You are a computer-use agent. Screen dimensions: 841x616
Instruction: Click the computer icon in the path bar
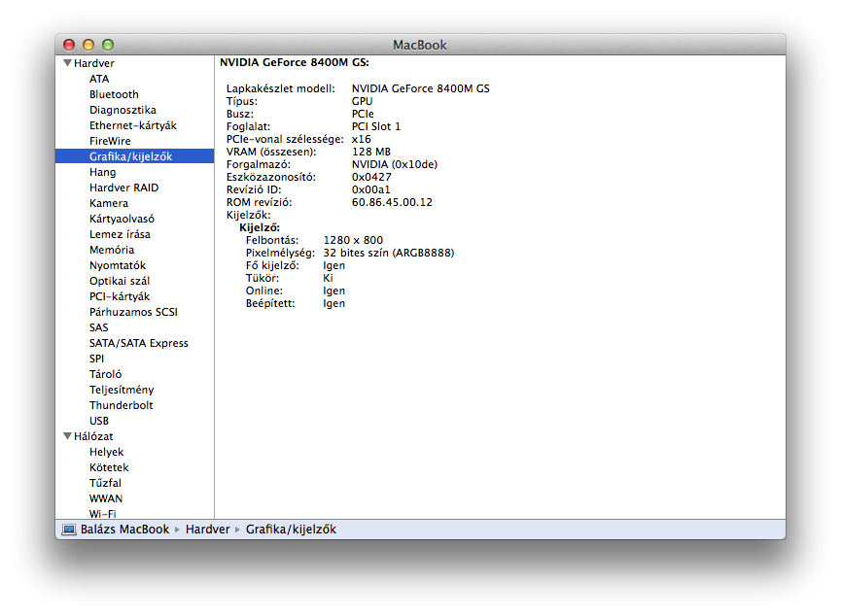[x=68, y=530]
